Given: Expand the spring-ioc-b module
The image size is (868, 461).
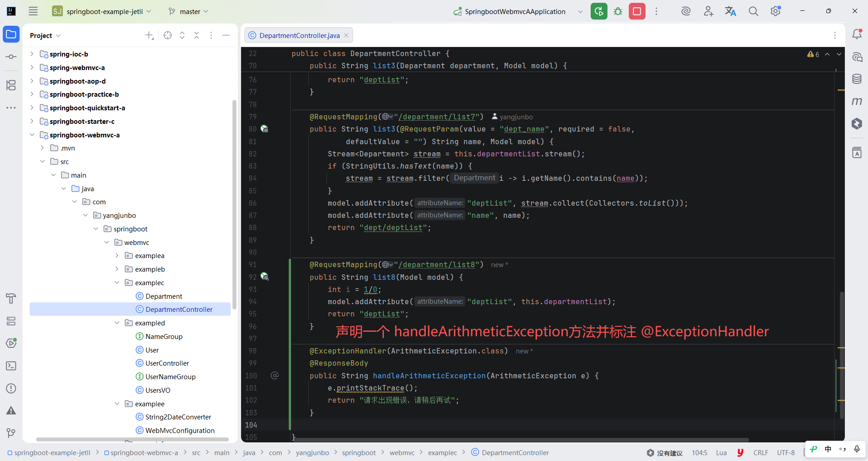Looking at the screenshot, I should (32, 54).
